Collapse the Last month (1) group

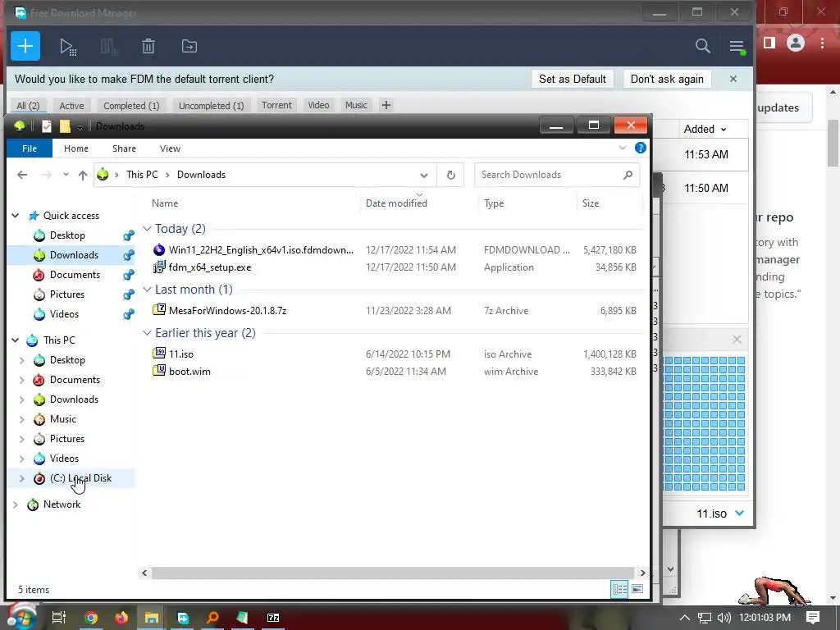point(147,290)
